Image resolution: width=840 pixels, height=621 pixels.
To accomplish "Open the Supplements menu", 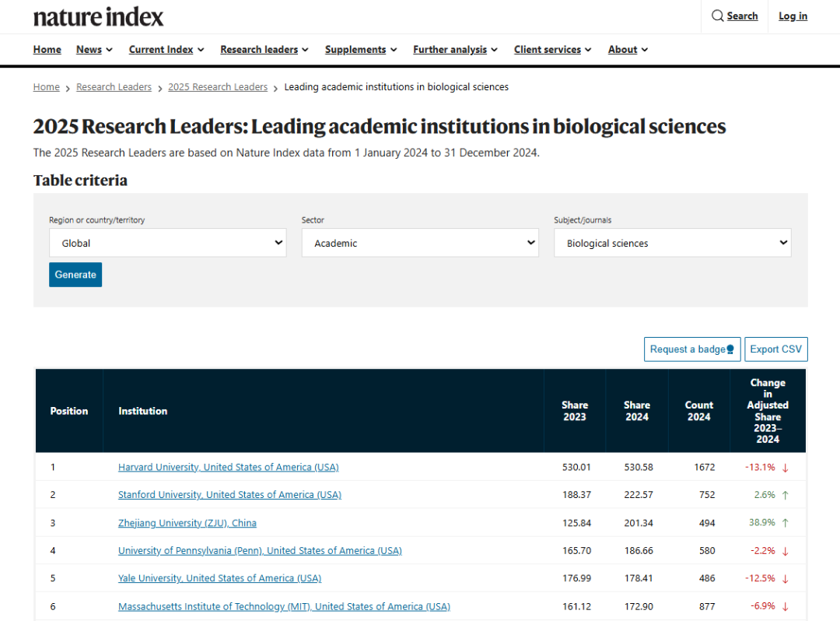I will pyautogui.click(x=361, y=49).
